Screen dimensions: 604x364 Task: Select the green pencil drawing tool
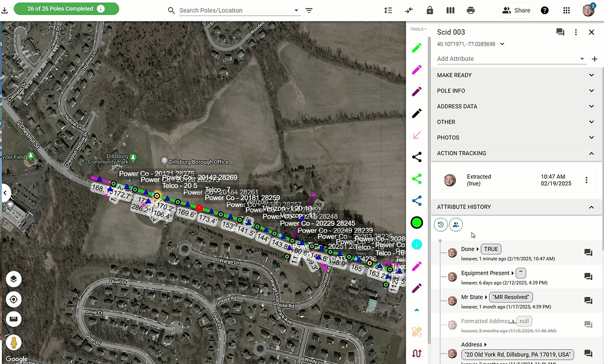[417, 47]
